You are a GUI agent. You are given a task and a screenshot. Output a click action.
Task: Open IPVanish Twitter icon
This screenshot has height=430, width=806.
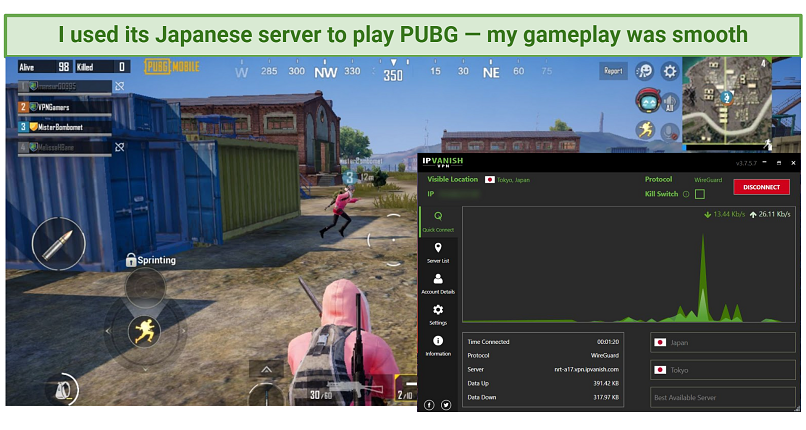(446, 405)
